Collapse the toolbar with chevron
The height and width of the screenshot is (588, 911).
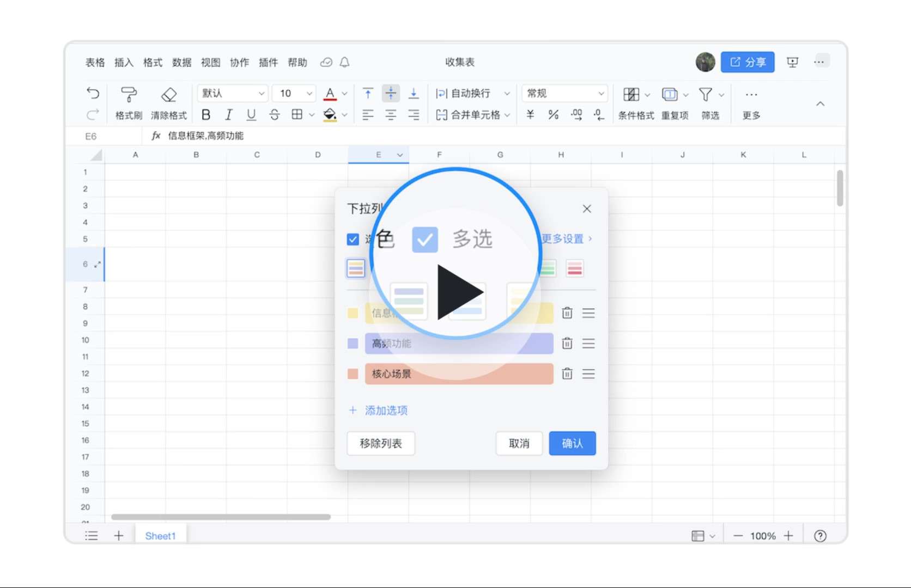pos(820,104)
